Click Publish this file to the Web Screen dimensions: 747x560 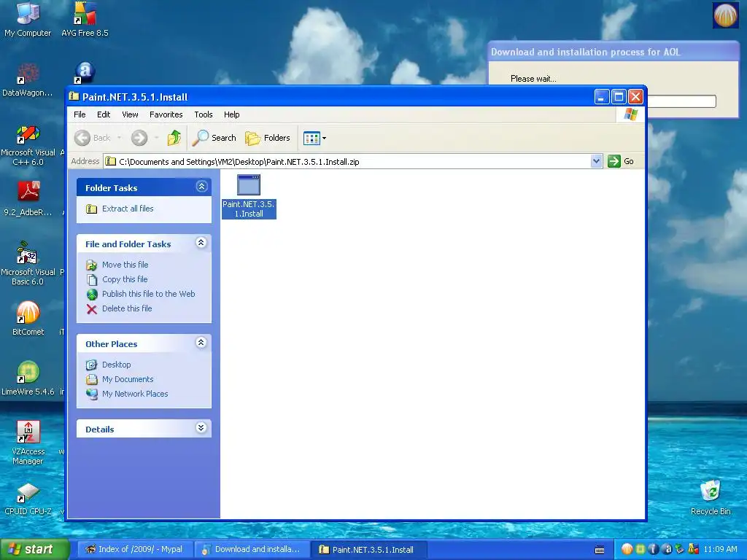tap(149, 294)
